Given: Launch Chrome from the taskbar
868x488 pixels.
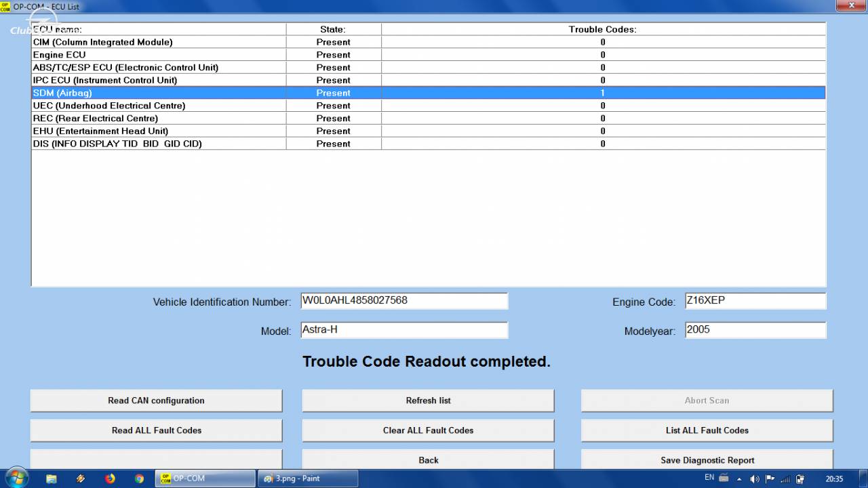Looking at the screenshot, I should (139, 479).
